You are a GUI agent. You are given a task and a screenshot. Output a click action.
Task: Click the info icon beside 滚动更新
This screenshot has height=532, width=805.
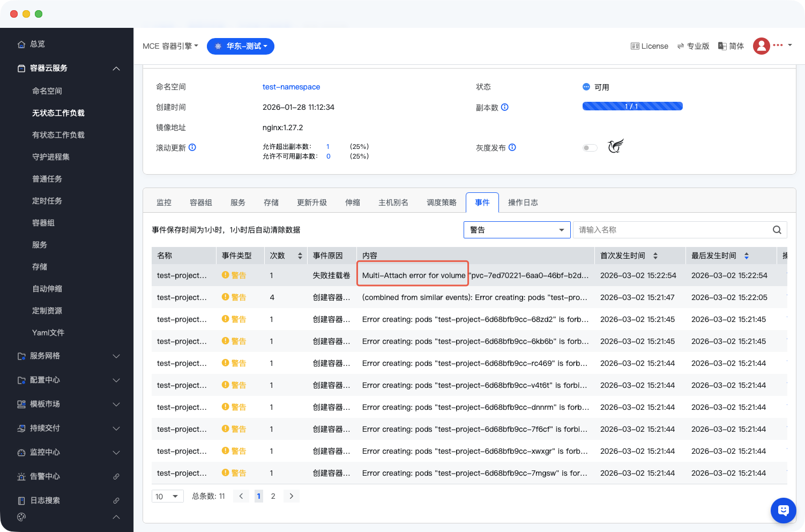(x=192, y=147)
